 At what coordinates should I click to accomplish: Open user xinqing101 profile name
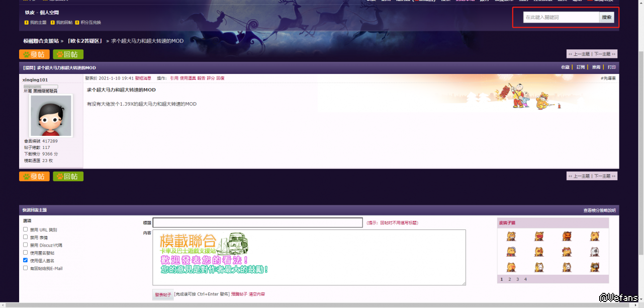click(35, 80)
